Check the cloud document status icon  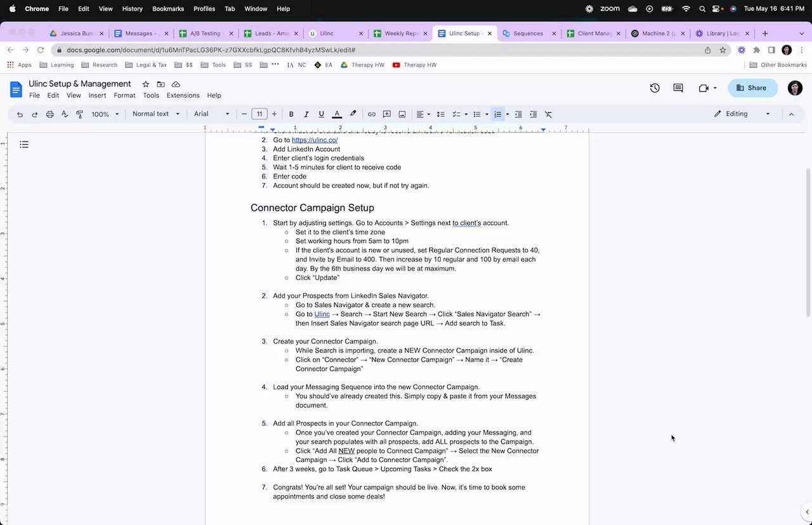tap(176, 84)
